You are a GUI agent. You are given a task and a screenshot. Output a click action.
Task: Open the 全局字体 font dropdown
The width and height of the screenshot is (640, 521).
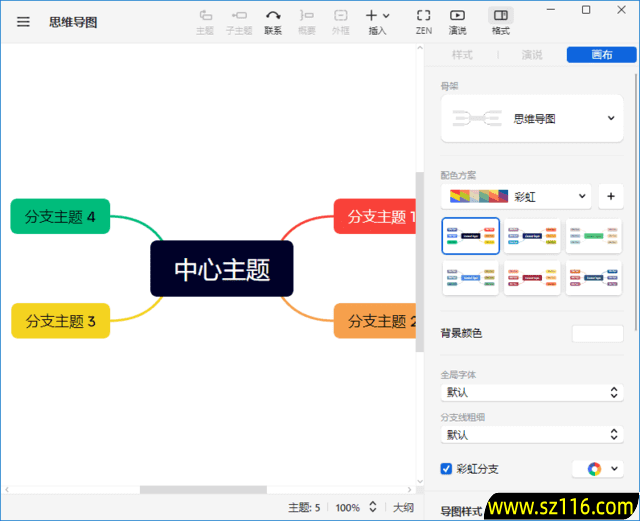(x=531, y=393)
